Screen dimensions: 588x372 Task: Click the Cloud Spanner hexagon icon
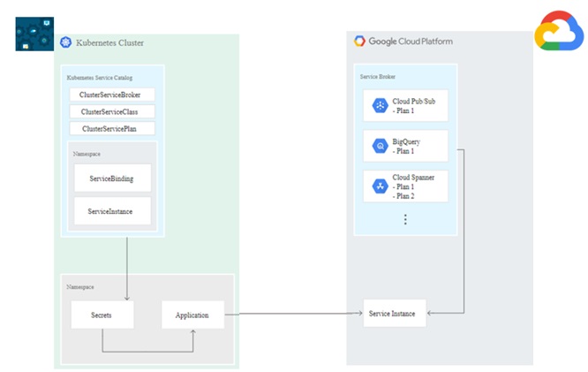[380, 186]
